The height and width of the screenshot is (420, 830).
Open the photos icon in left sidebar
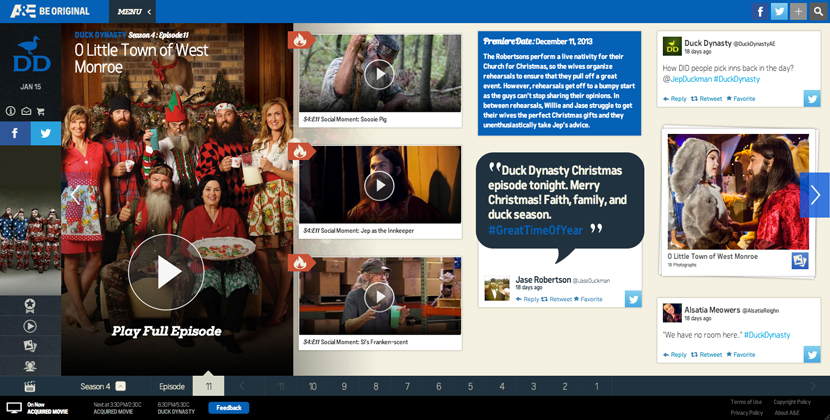[30, 346]
